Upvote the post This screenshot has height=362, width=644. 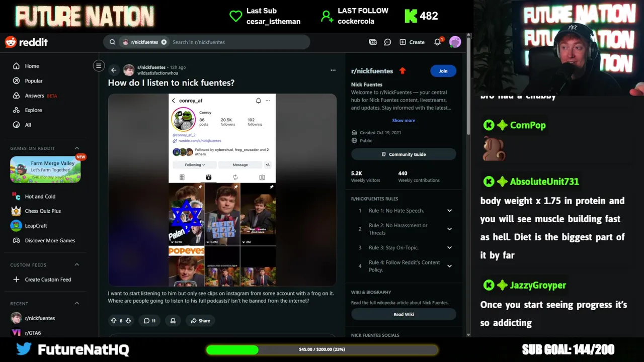coord(114,321)
